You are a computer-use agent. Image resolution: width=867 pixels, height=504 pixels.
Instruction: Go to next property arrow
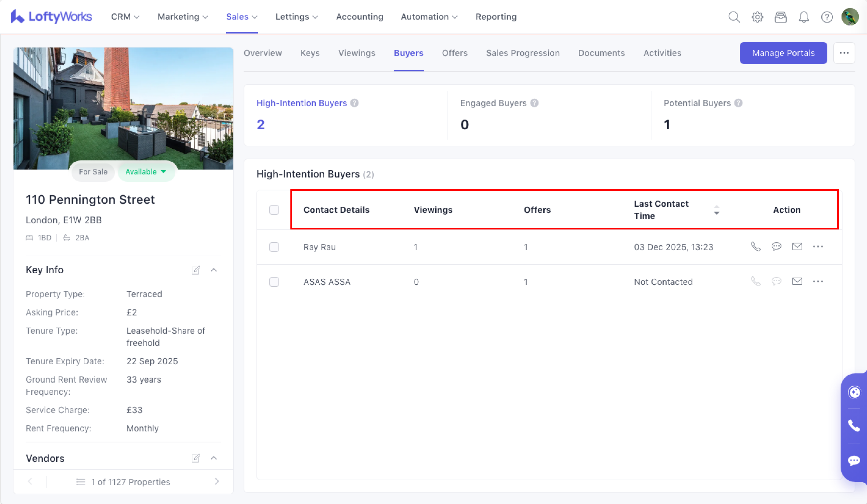tap(217, 481)
